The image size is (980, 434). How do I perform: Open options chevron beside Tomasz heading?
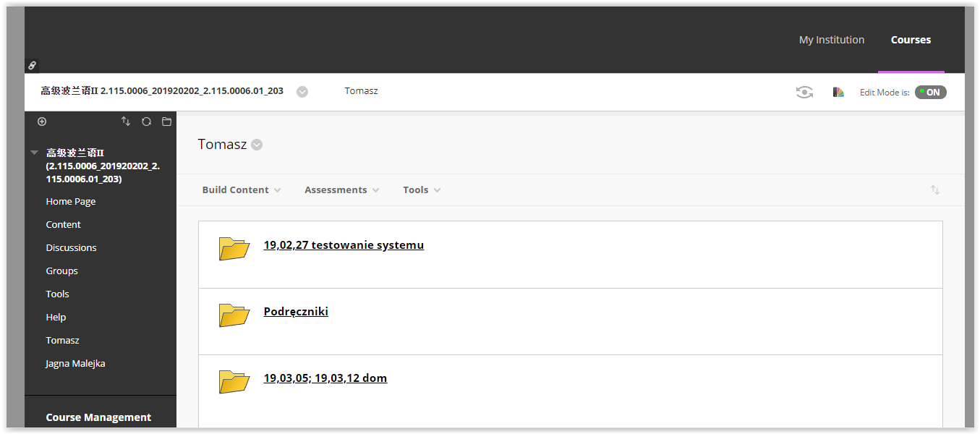[257, 145]
